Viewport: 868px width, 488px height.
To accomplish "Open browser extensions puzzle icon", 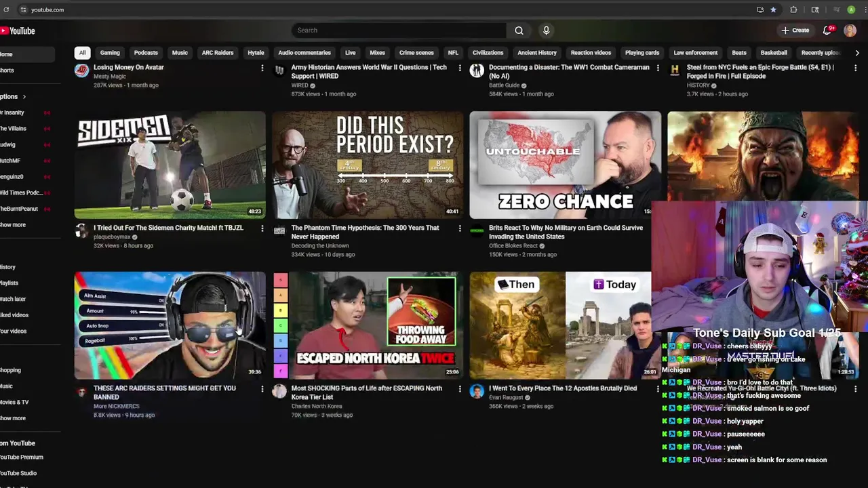I will [x=794, y=9].
